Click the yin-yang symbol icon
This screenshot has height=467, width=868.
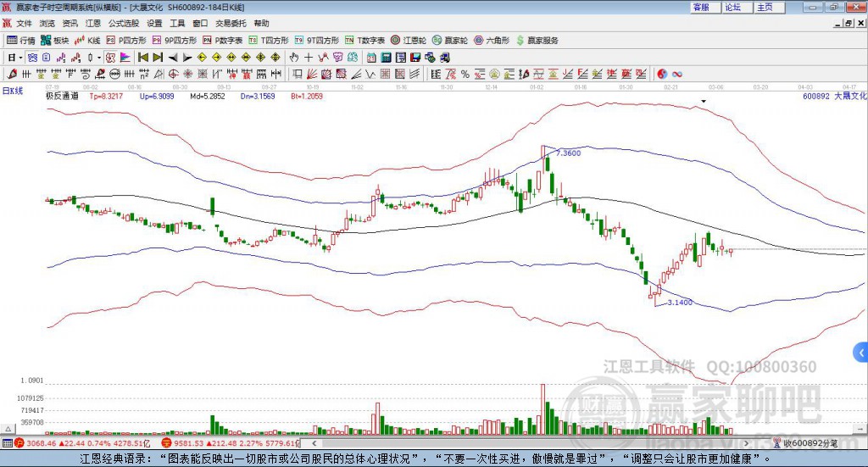[x=661, y=74]
